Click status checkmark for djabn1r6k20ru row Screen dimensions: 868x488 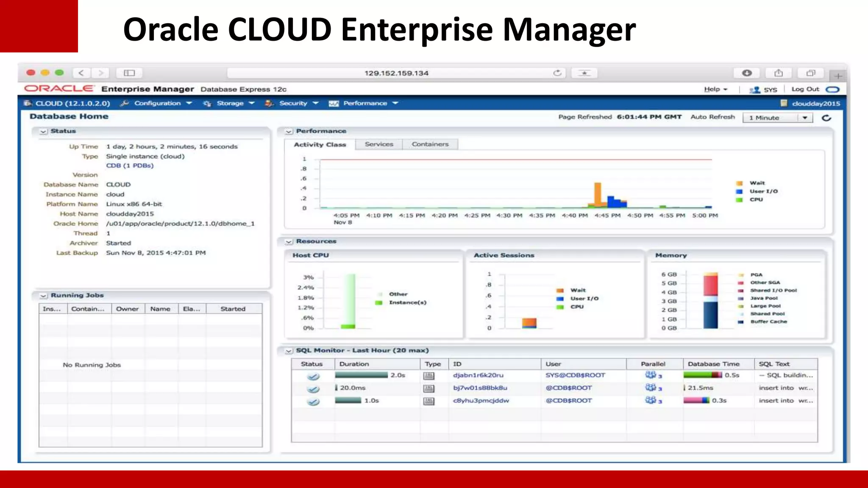pos(313,376)
